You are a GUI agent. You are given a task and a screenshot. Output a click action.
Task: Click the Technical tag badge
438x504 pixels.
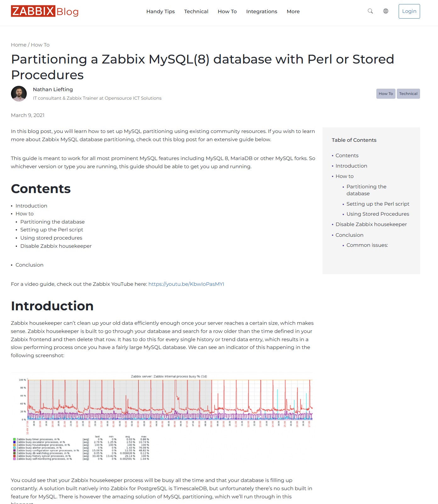[408, 94]
